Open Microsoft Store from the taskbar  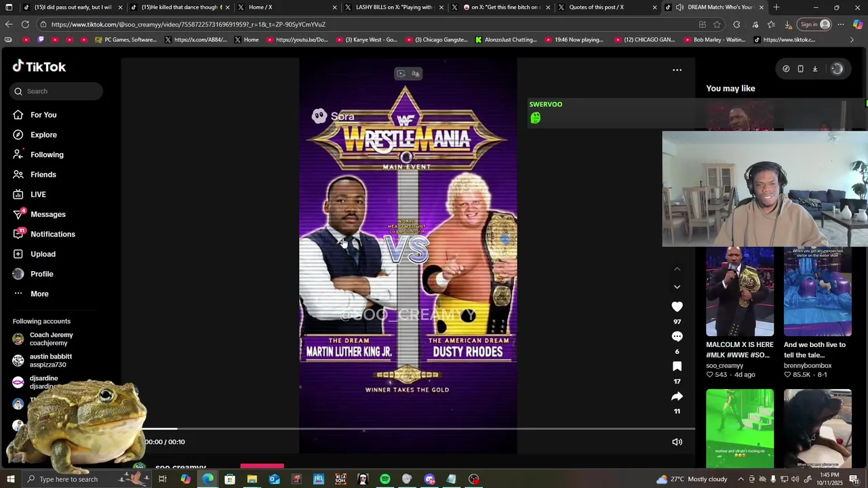[x=230, y=479]
